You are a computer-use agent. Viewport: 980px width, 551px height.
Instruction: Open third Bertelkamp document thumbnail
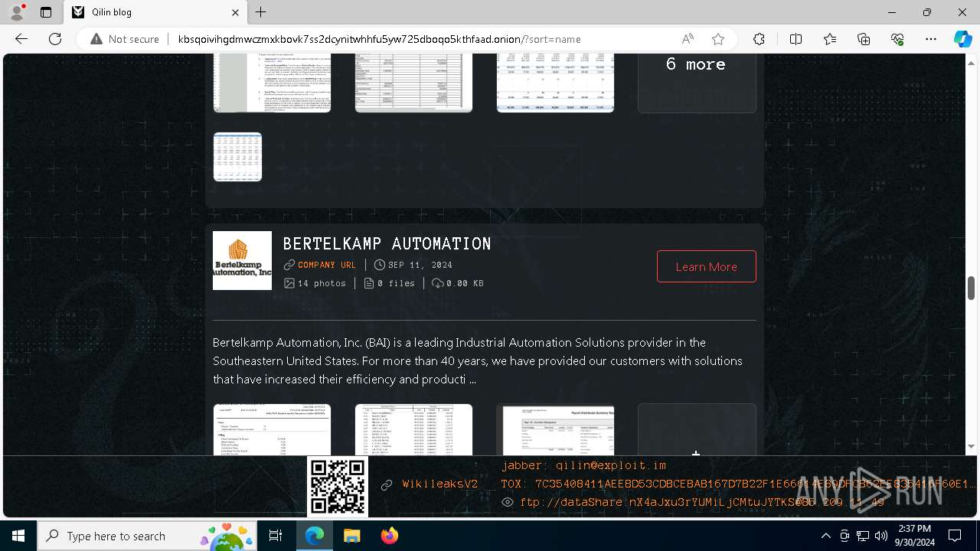[555, 430]
